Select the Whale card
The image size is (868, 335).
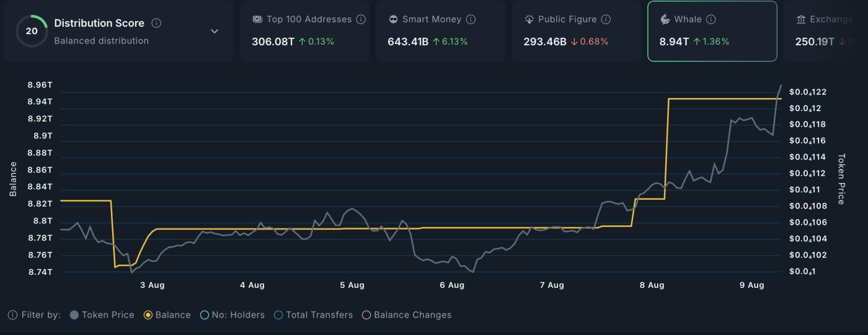point(712,31)
